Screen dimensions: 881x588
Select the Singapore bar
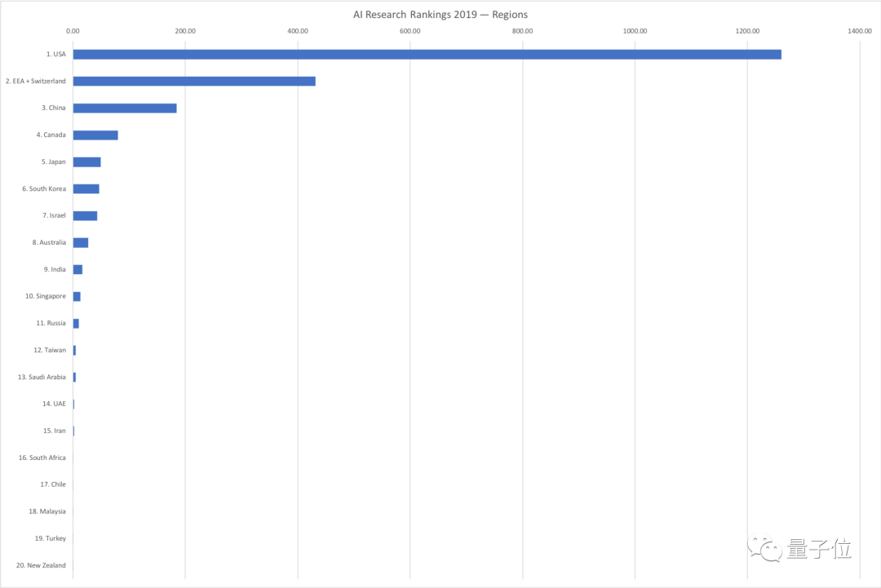[77, 297]
